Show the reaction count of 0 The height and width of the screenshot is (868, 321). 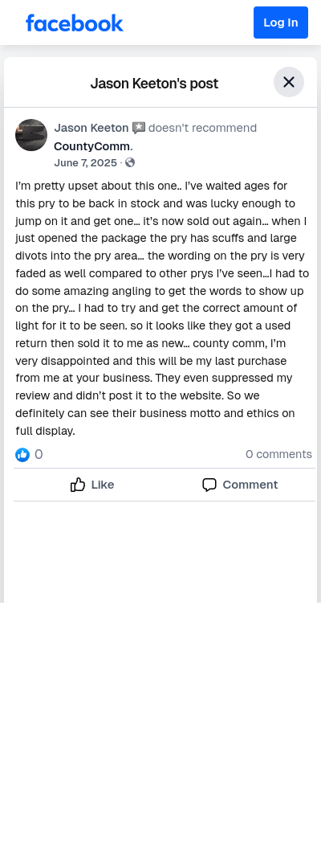click(39, 454)
